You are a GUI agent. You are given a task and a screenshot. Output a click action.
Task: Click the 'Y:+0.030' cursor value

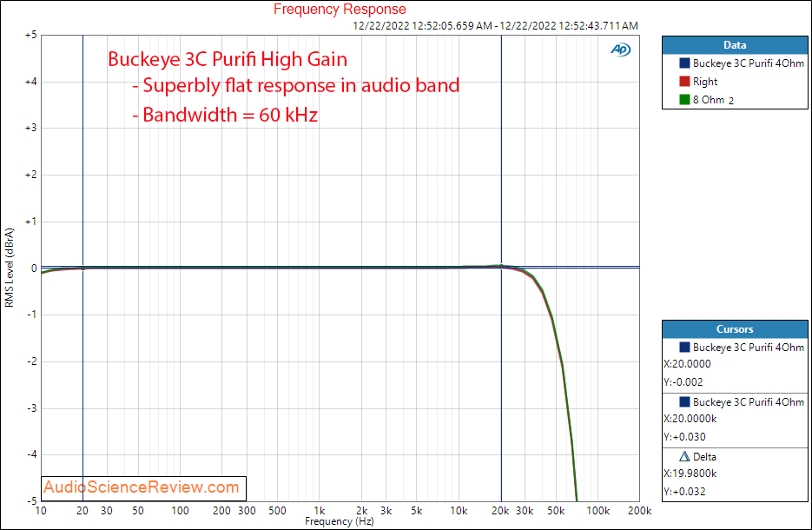pyautogui.click(x=684, y=437)
